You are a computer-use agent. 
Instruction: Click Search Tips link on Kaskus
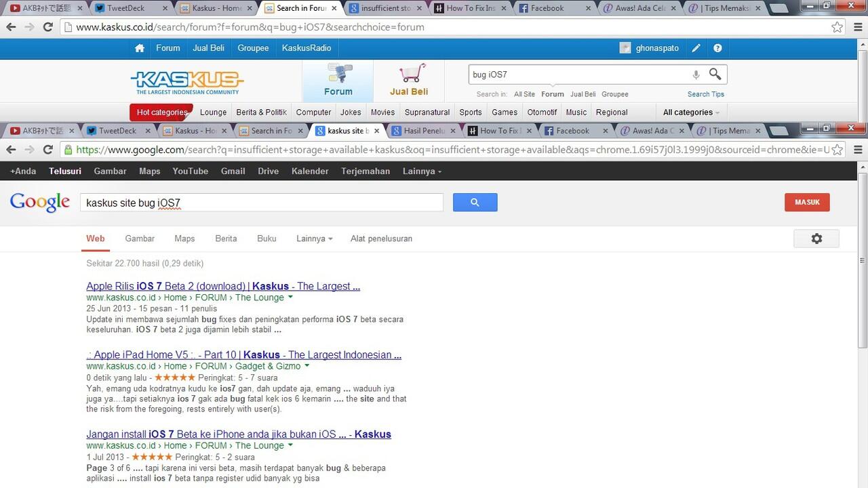tap(706, 94)
